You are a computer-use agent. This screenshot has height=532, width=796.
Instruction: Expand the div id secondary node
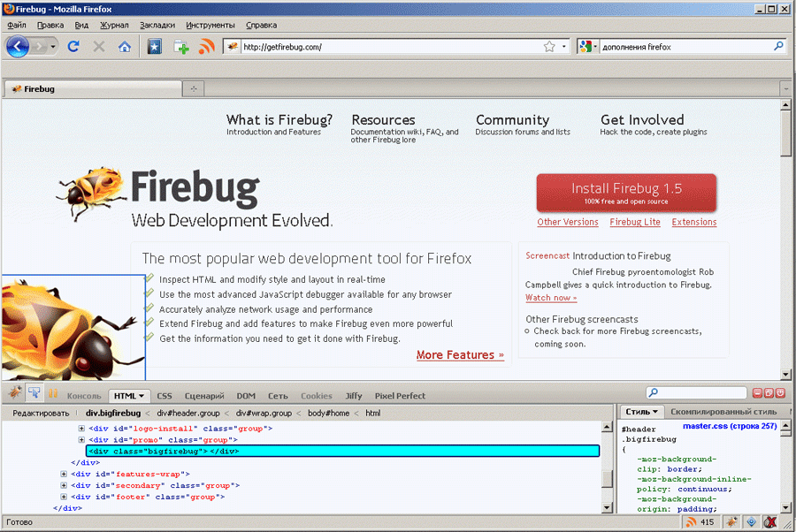click(64, 485)
